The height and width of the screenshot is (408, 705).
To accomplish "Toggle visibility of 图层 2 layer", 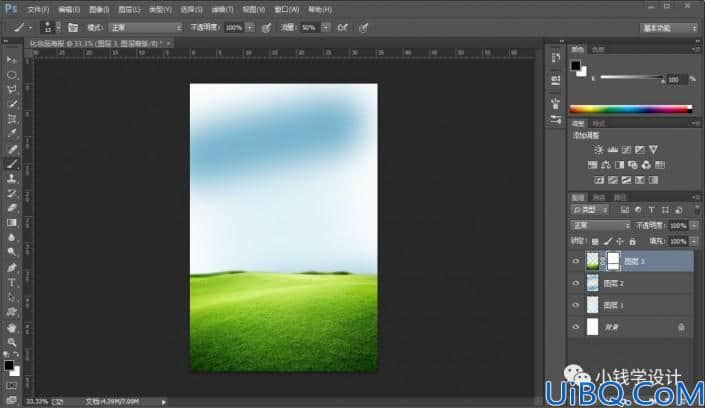I will (576, 283).
